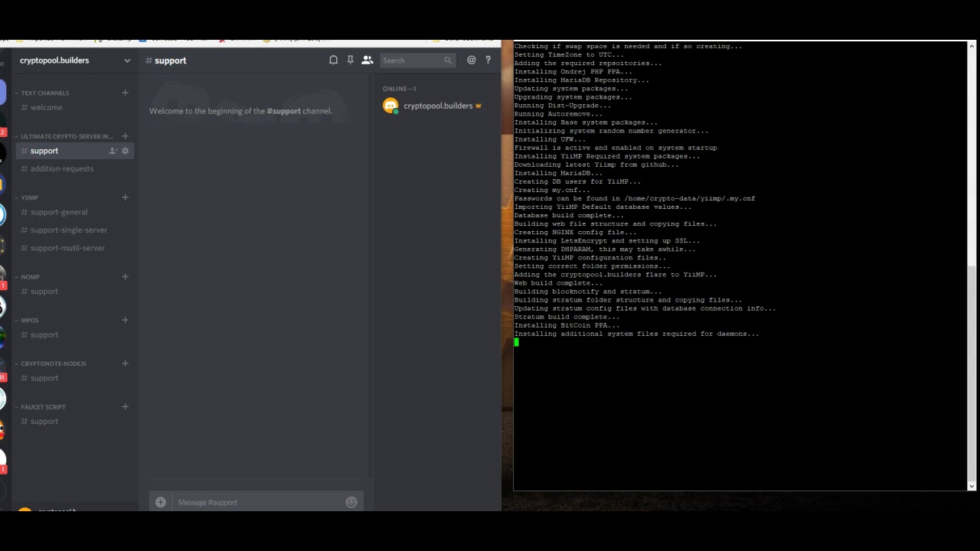Collapse the CRYPTONOTE-NODEJS category
The width and height of the screenshot is (980, 551).
51,364
